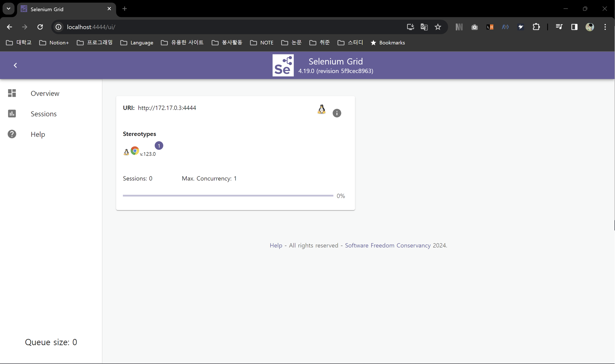Open the Help item in sidebar
Image resolution: width=615 pixels, height=364 pixels.
pos(38,134)
